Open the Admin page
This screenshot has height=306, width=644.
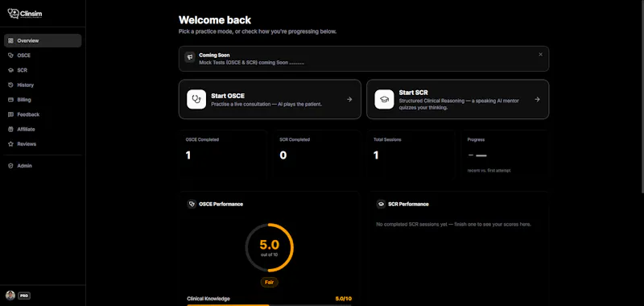click(43, 166)
